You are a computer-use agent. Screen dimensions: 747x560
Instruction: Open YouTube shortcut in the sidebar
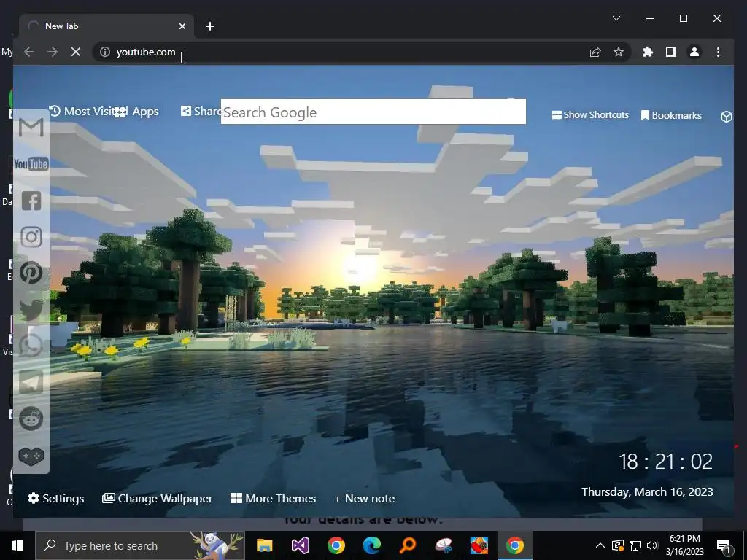(x=31, y=164)
